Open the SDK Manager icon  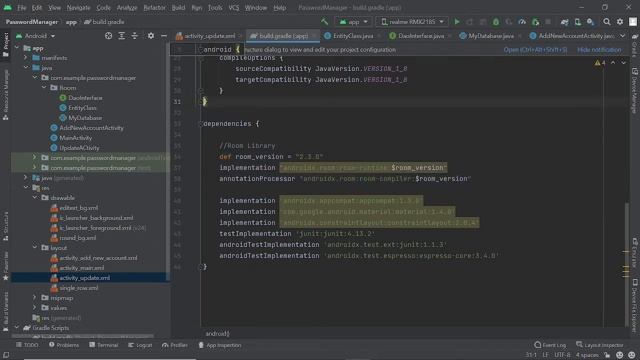591,22
